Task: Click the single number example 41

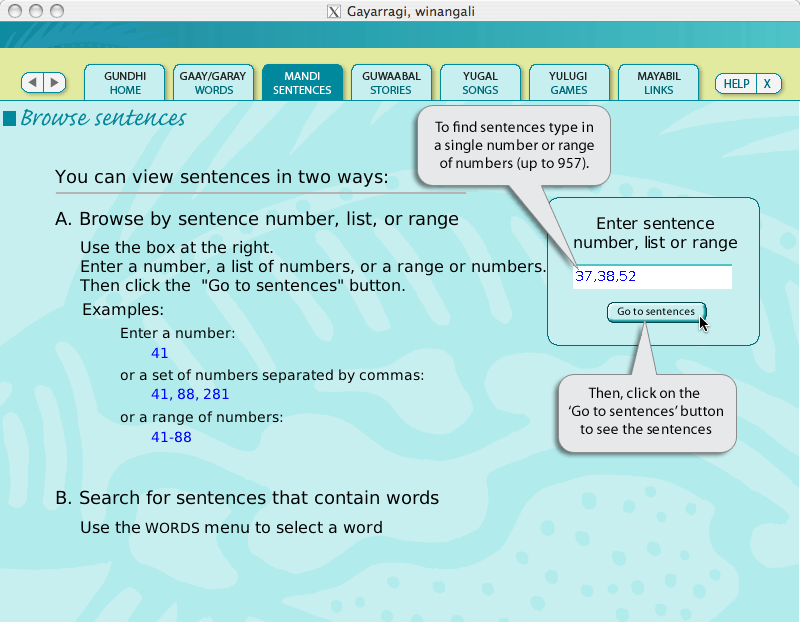Action: pyautogui.click(x=160, y=353)
